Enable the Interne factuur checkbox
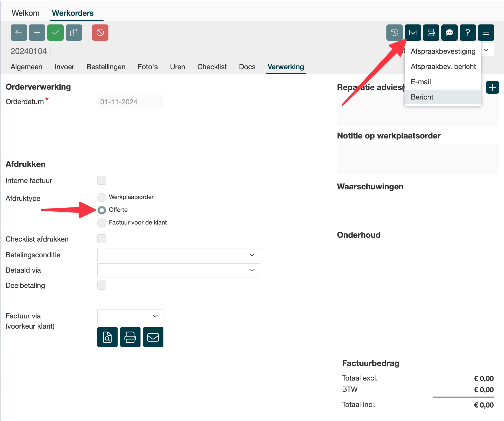This screenshot has height=421, width=504. click(102, 180)
